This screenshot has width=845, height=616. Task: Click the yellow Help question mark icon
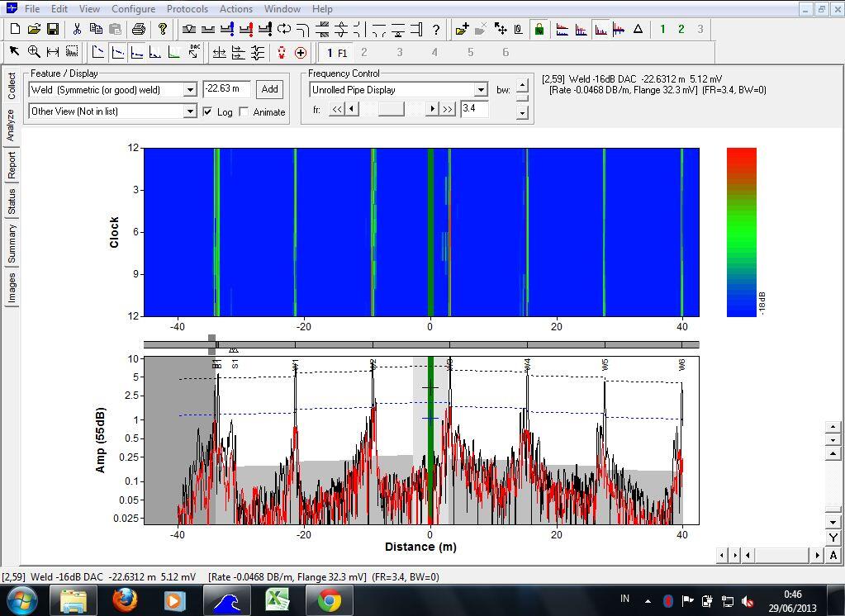click(x=162, y=29)
